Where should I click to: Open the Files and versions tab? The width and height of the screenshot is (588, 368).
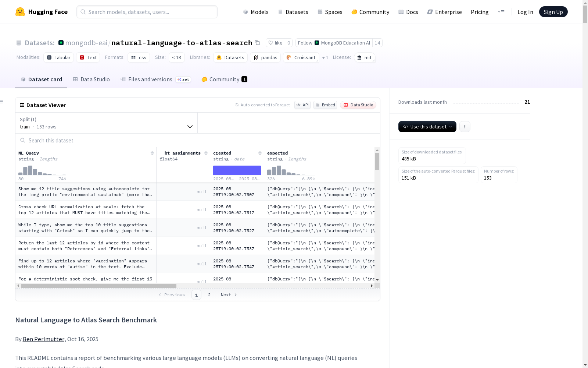point(156,79)
